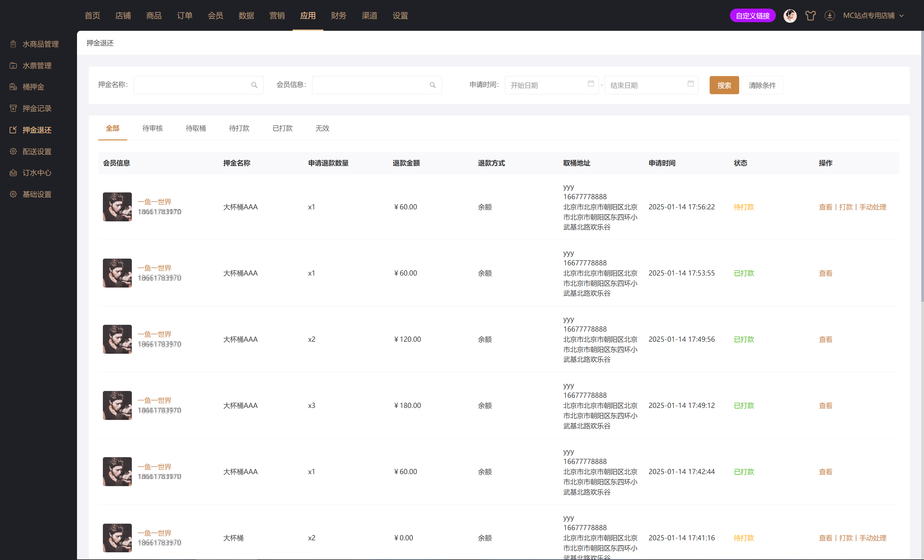Click the 清除条件 button
924x560 pixels.
click(762, 85)
